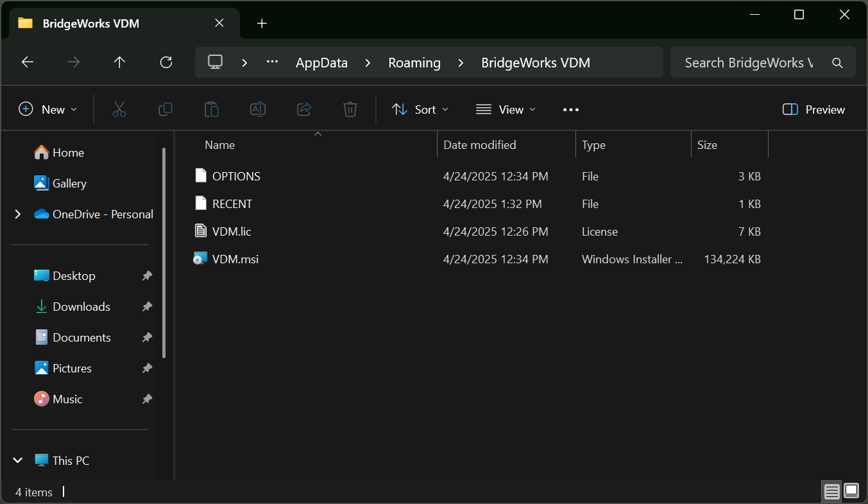Open Downloads in the sidebar
Viewport: 868px width, 504px height.
click(72, 307)
